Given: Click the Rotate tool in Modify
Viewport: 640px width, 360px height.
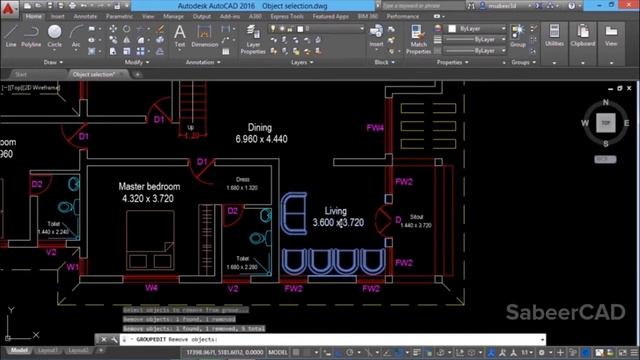Looking at the screenshot, I should pos(127,29).
